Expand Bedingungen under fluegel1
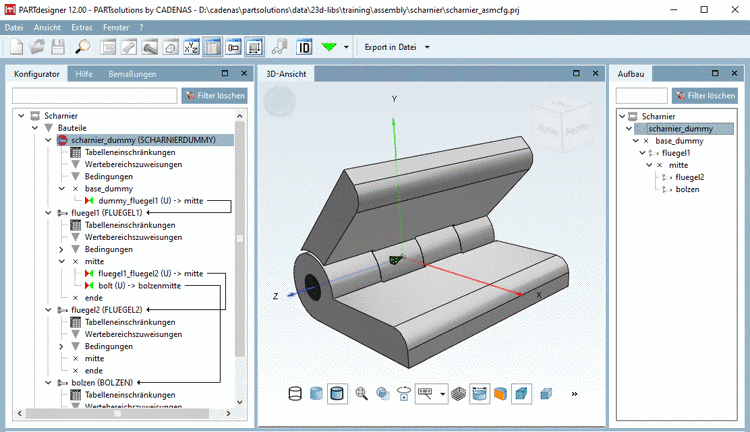Screen dimensions: 750x432 click(x=61, y=249)
